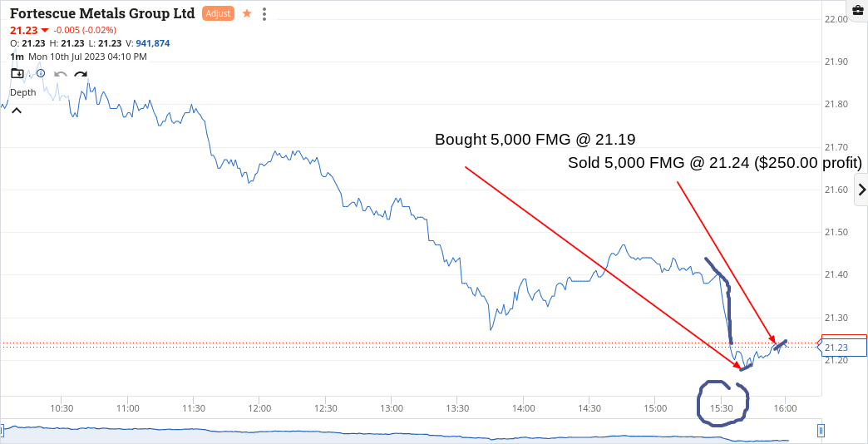868x444 pixels.
Task: Open the Depth view
Action: tap(23, 92)
